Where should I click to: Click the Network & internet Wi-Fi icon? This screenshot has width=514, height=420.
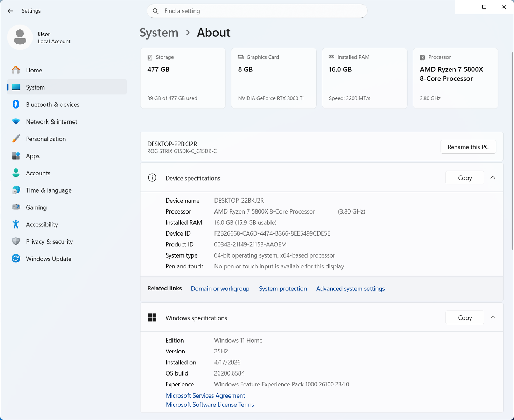(x=16, y=121)
